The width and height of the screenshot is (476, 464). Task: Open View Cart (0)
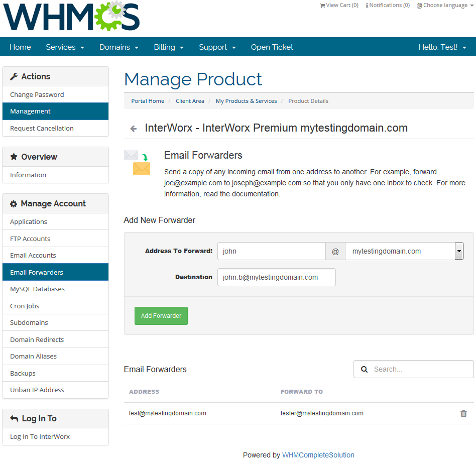pos(339,5)
